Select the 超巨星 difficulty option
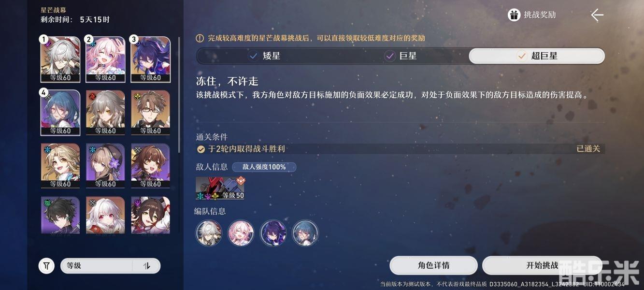The height and width of the screenshot is (290, 644). [537, 56]
